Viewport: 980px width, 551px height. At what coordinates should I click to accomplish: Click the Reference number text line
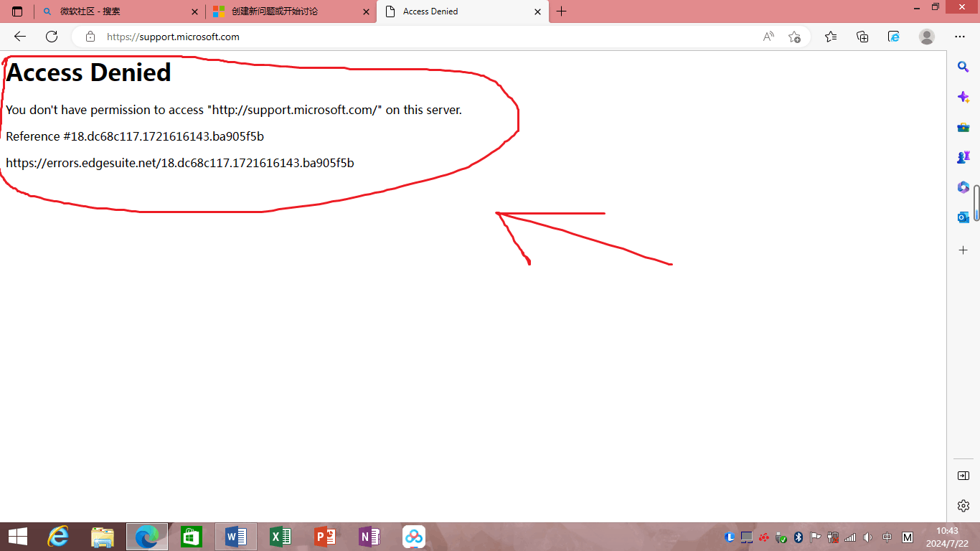135,136
